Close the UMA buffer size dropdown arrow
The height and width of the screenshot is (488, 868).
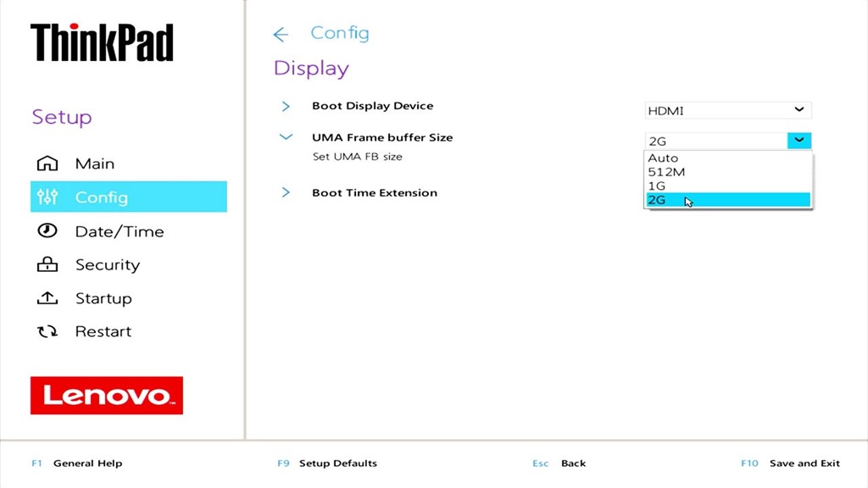click(798, 141)
